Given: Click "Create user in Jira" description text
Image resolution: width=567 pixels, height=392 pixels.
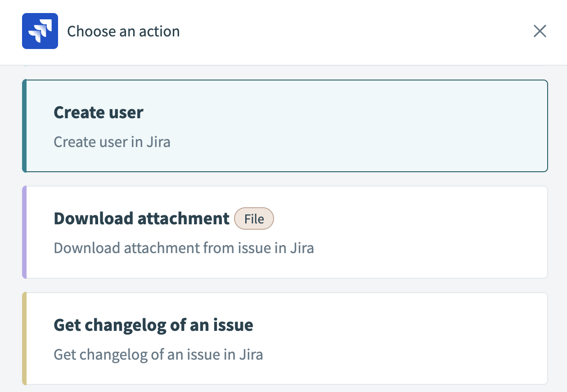Looking at the screenshot, I should [112, 142].
